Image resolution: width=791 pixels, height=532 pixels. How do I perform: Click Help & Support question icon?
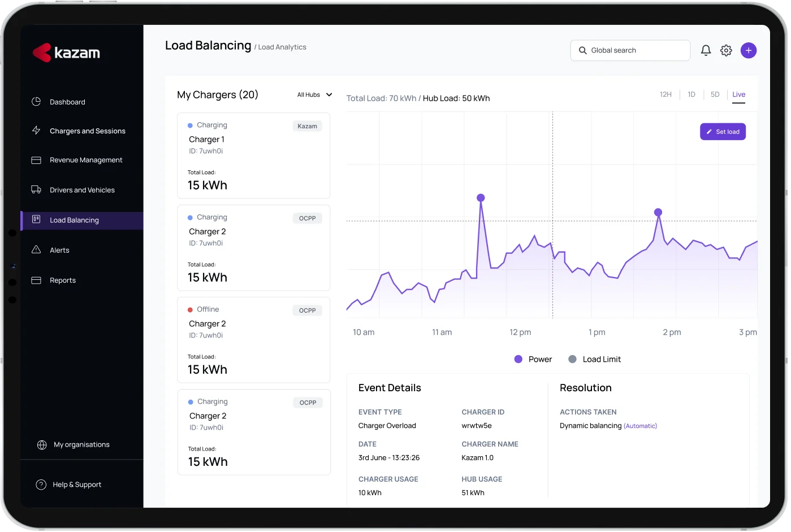point(41,485)
